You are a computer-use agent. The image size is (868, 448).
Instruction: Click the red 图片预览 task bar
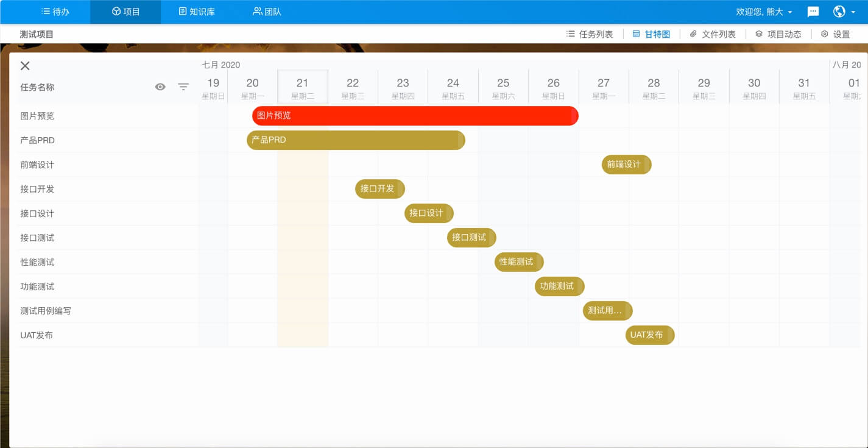pyautogui.click(x=414, y=116)
